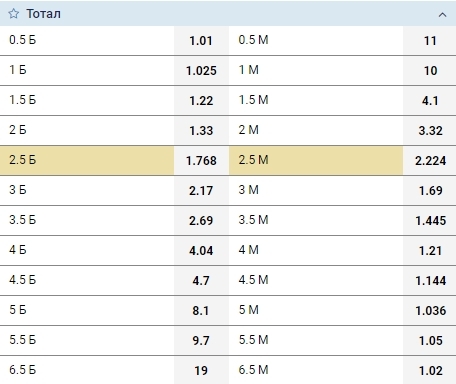Choose 4 Б odds 4.04
The height and width of the screenshot is (384, 456).
(201, 251)
